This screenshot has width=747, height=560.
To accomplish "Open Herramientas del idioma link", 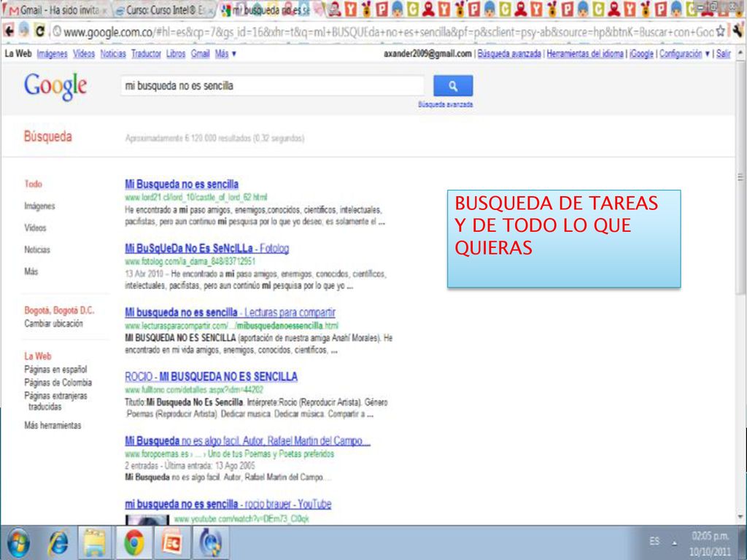I will [584, 54].
